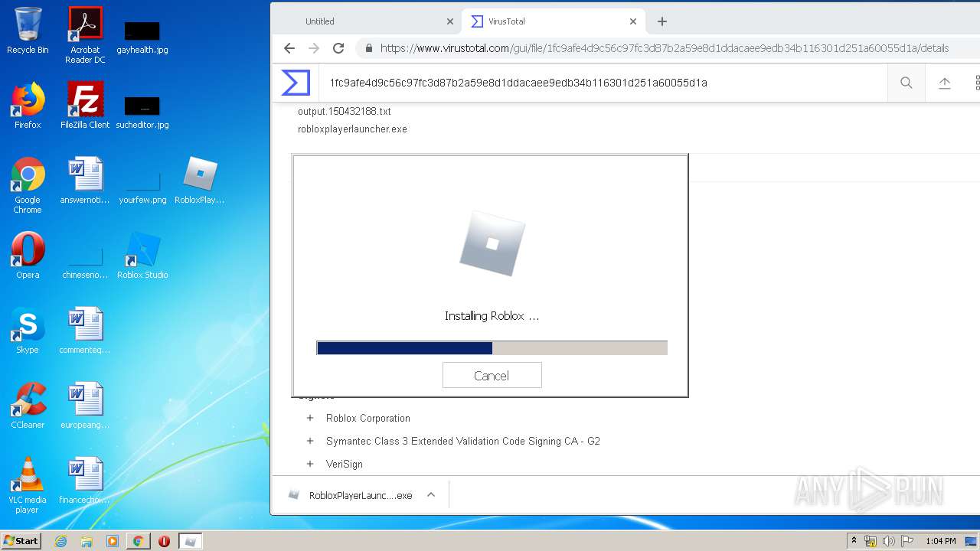
Task: Expand VeriSign signer entry
Action: point(310,464)
